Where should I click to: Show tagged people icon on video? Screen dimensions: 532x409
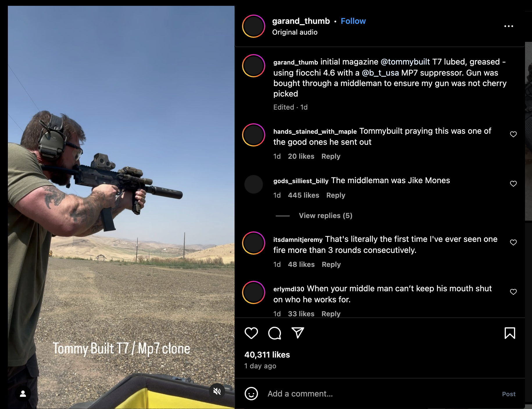coord(23,394)
